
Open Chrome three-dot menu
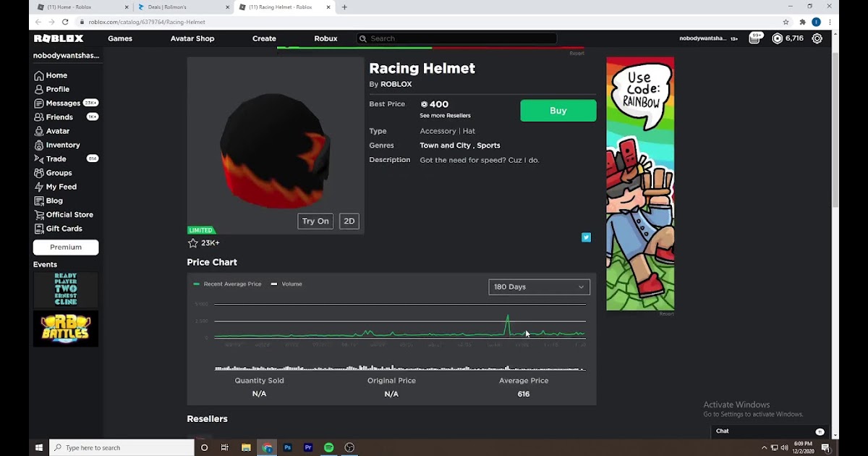[x=830, y=22]
